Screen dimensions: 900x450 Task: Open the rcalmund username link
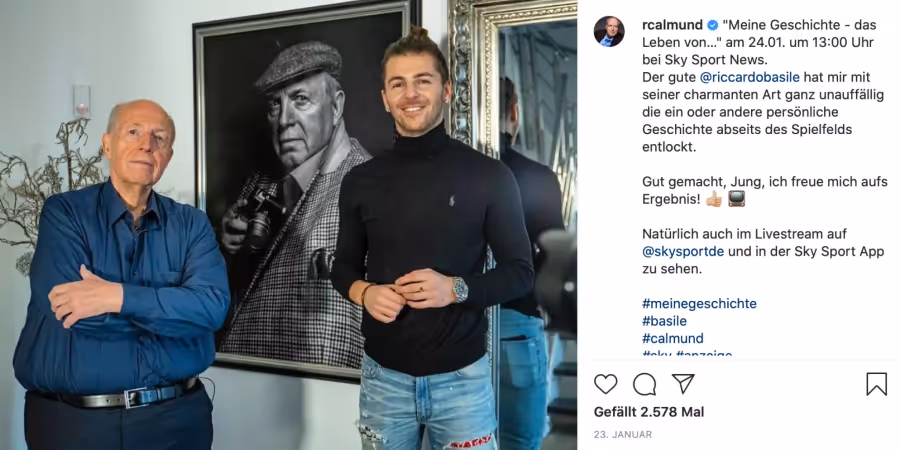(x=672, y=25)
